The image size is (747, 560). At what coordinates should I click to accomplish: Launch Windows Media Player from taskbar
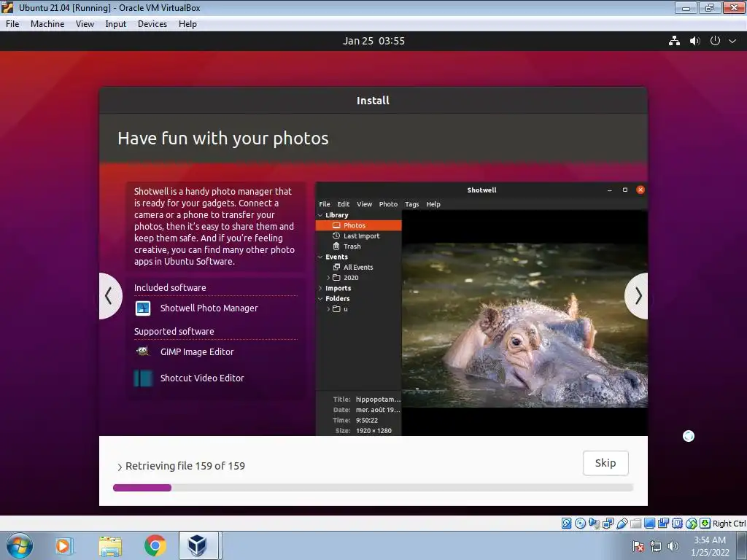click(x=63, y=545)
